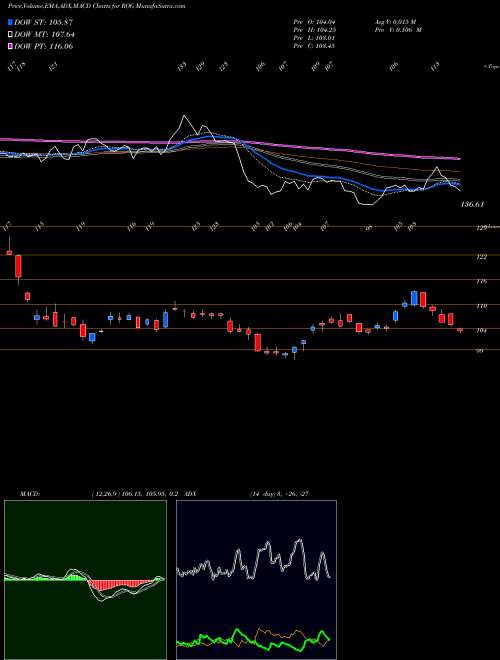Click the magenta long-term EMA line end
Viewport: 500px width, 660px height.
pos(459,159)
